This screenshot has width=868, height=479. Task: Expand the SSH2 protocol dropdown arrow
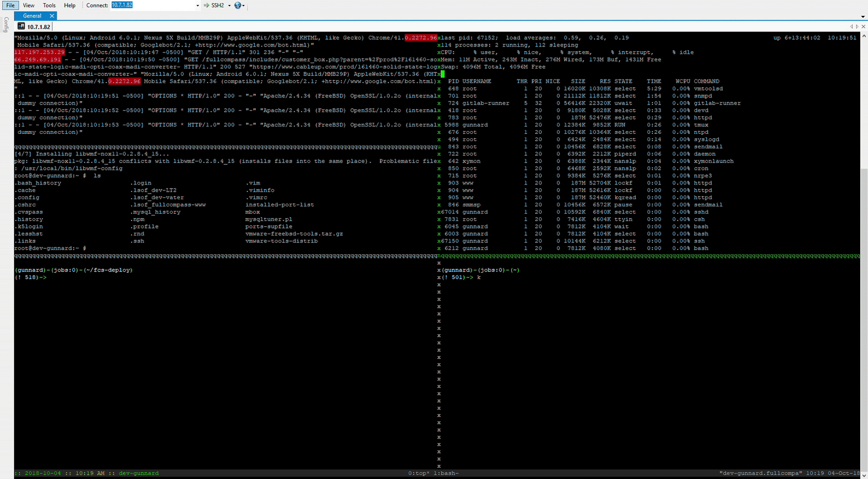(x=229, y=5)
